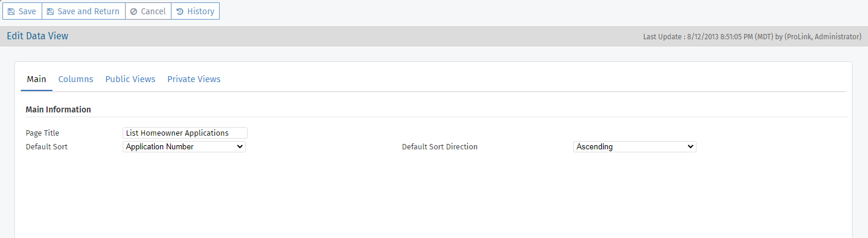Viewport: 868px width, 238px height.
Task: Click the clock-arrow icon on History
Action: pos(180,11)
